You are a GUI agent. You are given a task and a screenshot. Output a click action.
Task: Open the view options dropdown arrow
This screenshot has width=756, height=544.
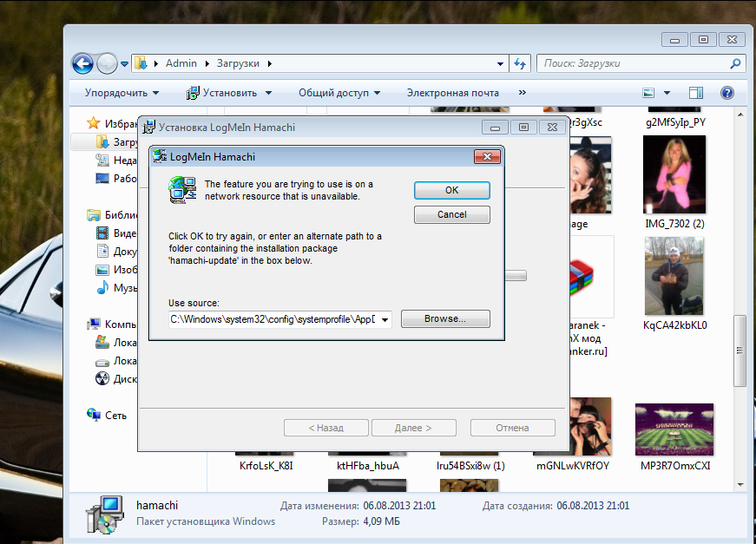(667, 93)
